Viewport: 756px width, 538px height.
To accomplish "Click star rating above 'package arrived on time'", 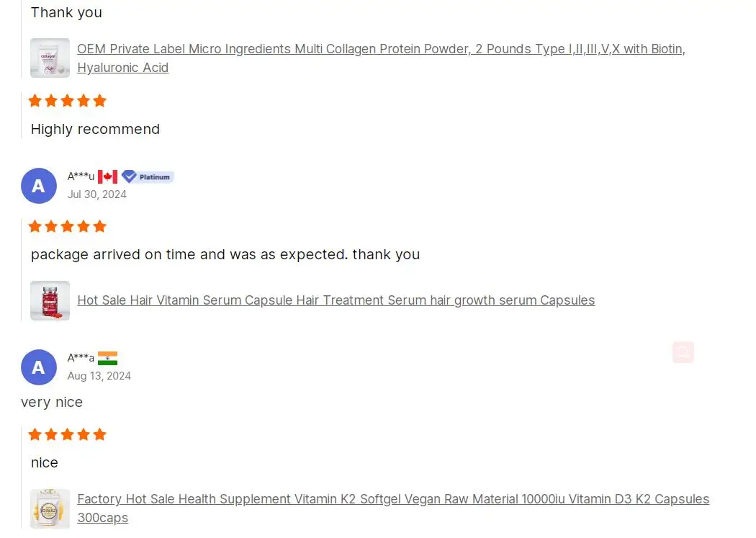I will click(x=68, y=226).
